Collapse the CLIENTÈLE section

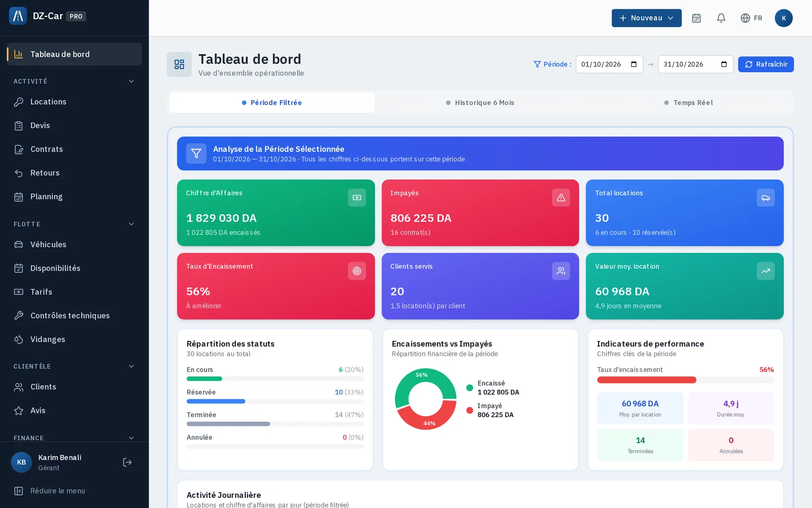tap(74, 366)
